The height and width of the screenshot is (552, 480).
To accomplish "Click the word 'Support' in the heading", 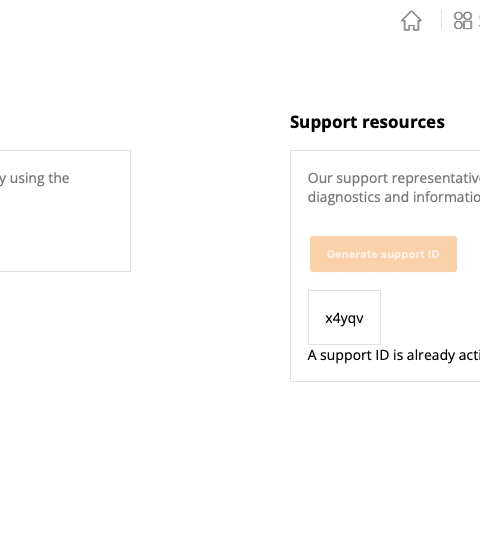I will (324, 123).
